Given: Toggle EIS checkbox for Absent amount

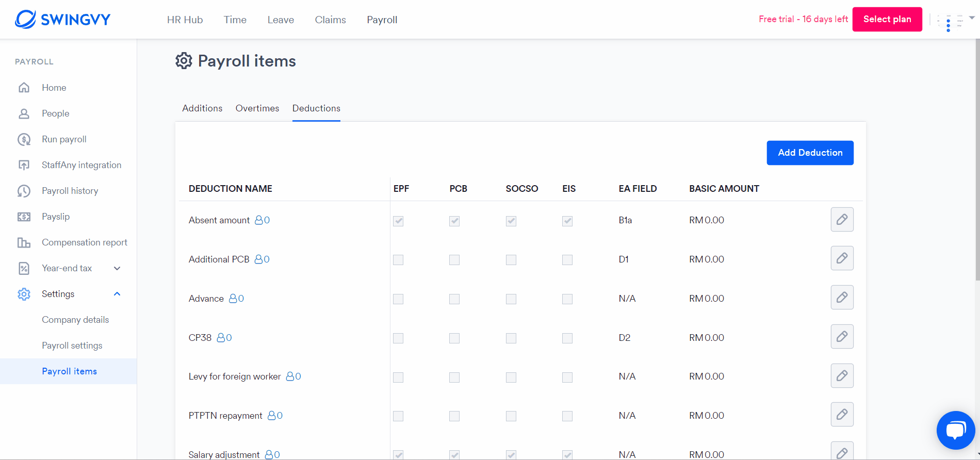Looking at the screenshot, I should click(x=567, y=221).
